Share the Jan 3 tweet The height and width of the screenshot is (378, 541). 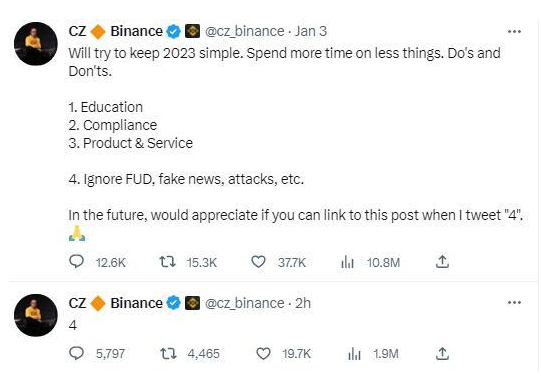(x=442, y=262)
